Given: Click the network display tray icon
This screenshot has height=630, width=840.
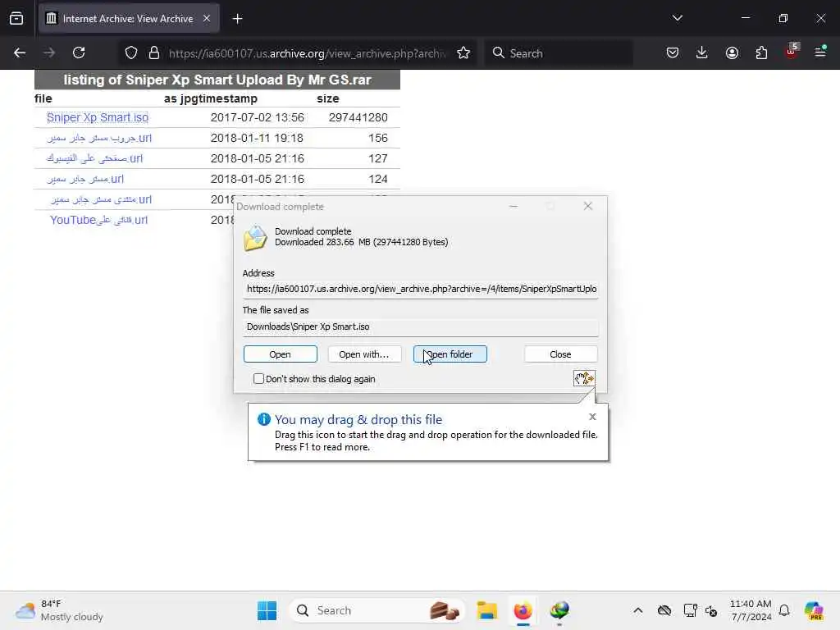Looking at the screenshot, I should pos(690,610).
